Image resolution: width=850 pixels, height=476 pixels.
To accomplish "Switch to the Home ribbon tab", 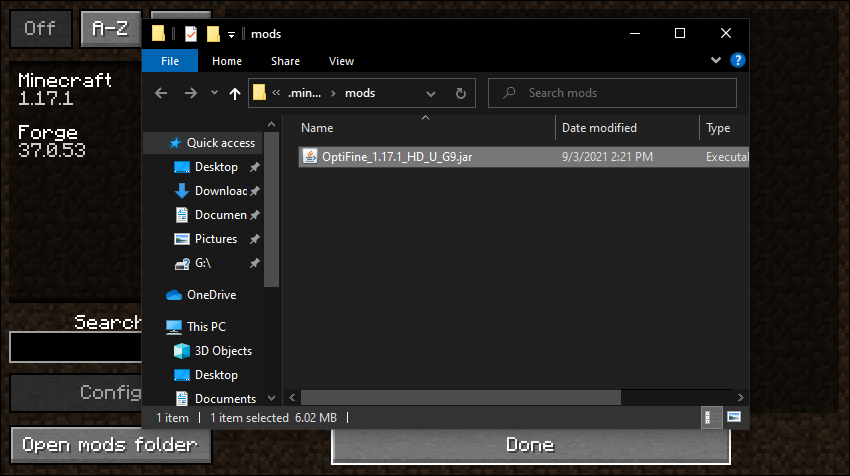I will (x=227, y=61).
